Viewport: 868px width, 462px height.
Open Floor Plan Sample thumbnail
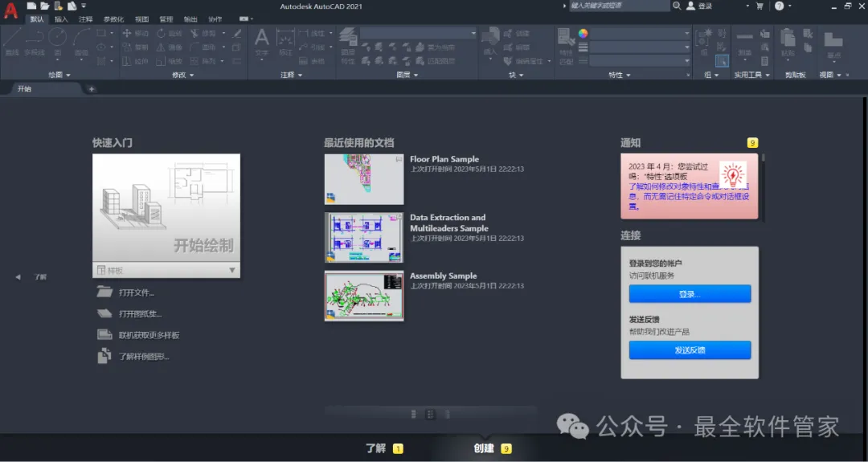[x=364, y=179]
